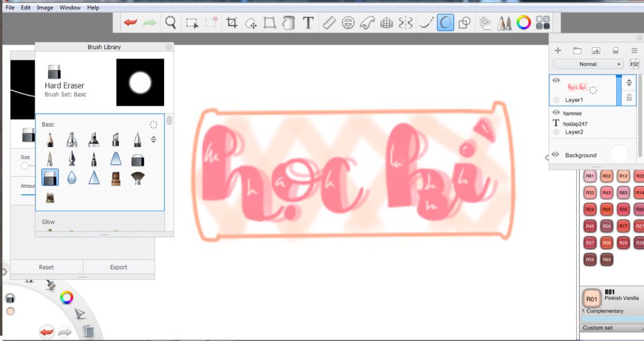Choose the Paint Bucket stamp brush
This screenshot has height=341, width=644.
[x=116, y=178]
